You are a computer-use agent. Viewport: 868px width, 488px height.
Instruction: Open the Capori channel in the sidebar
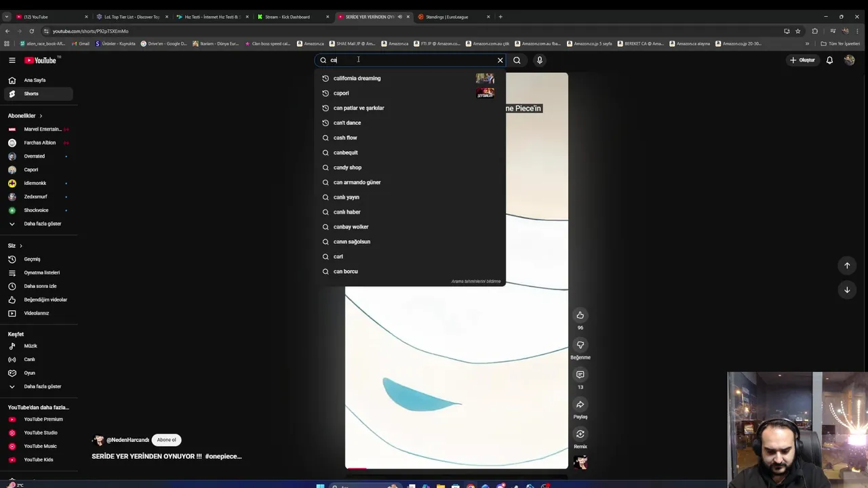pos(39,170)
